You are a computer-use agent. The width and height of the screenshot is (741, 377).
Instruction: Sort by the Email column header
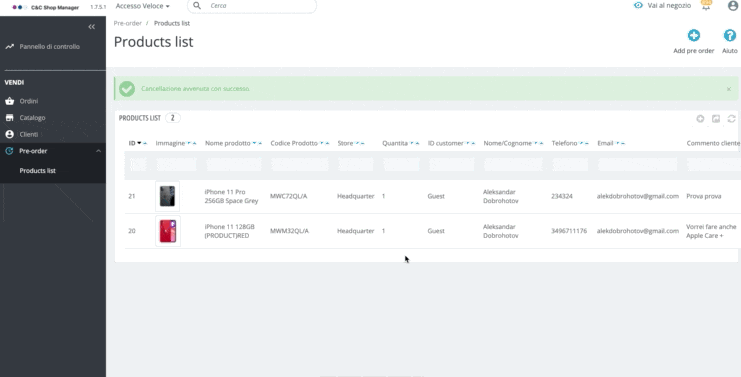(x=605, y=143)
